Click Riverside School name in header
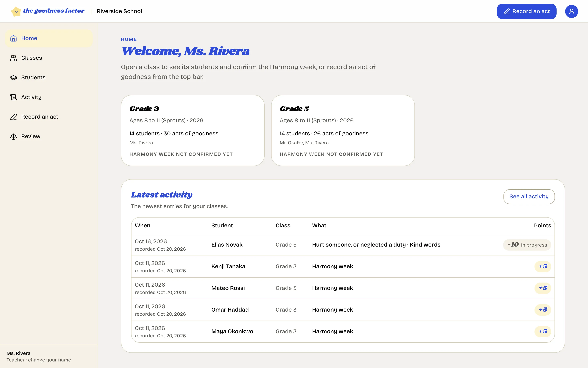 point(119,11)
